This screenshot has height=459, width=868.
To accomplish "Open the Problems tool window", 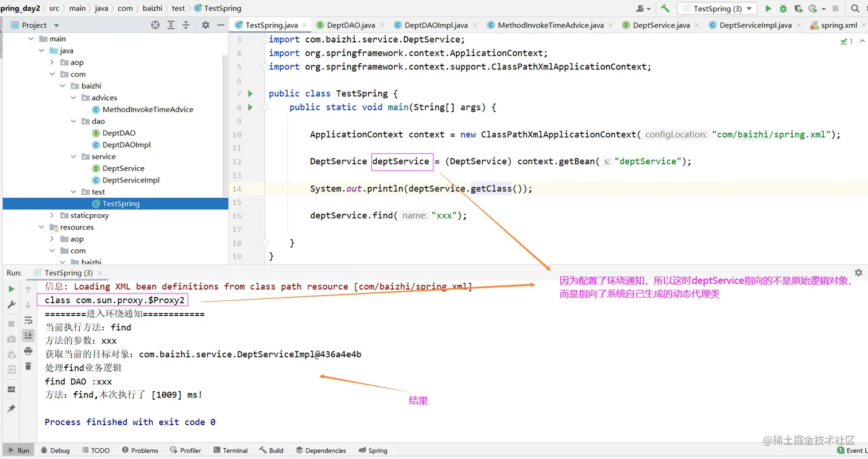I will [139, 450].
